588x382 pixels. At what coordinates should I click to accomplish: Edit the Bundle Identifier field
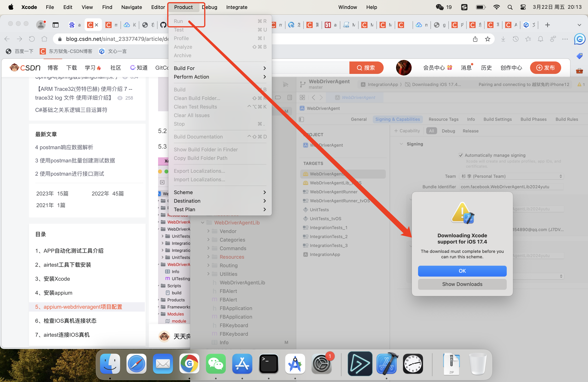pyautogui.click(x=511, y=187)
